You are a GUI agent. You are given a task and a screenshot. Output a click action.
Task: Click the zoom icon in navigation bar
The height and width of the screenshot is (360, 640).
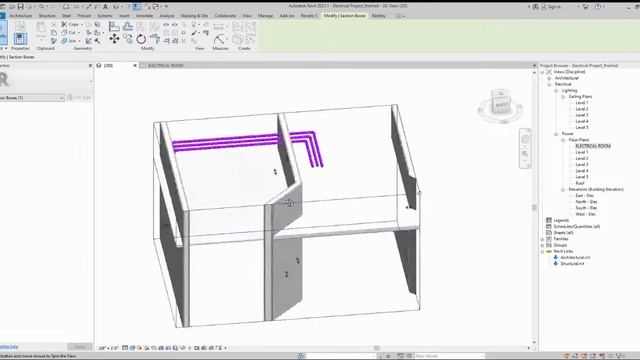pyautogui.click(x=525, y=153)
